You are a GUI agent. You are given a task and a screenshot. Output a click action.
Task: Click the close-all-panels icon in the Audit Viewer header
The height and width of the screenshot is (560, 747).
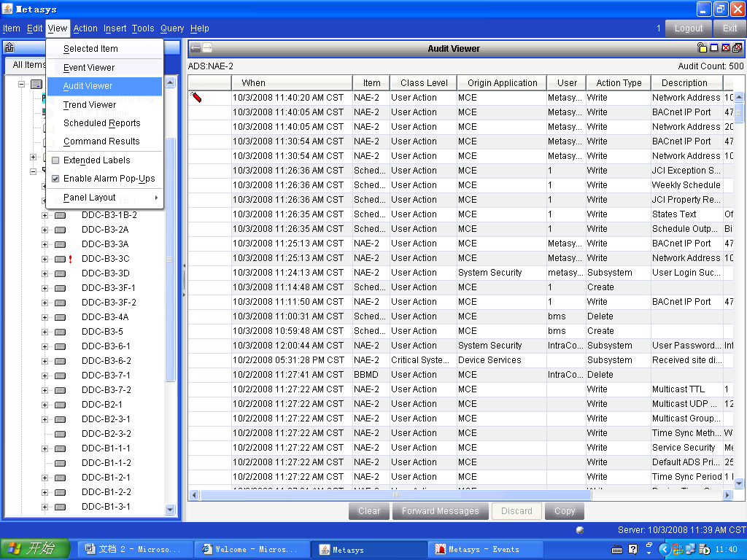738,48
